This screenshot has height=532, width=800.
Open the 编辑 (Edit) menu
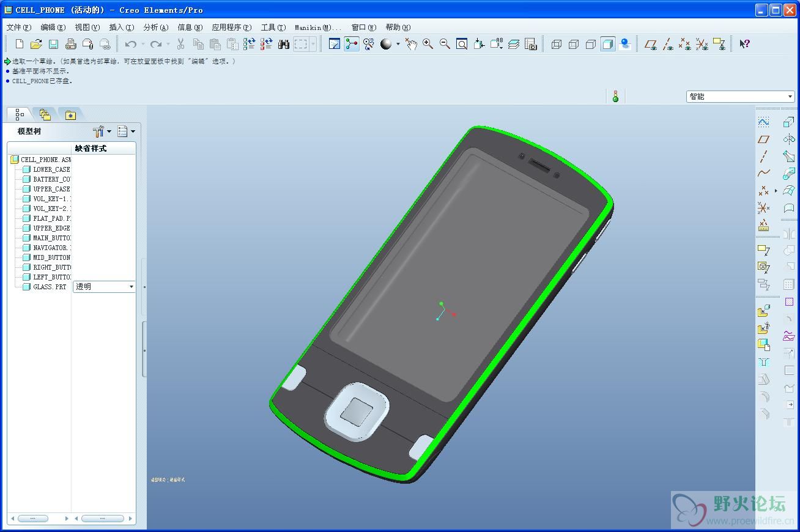click(53, 27)
